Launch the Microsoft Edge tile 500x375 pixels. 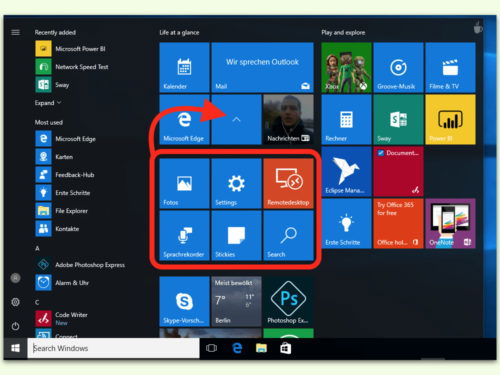click(184, 119)
